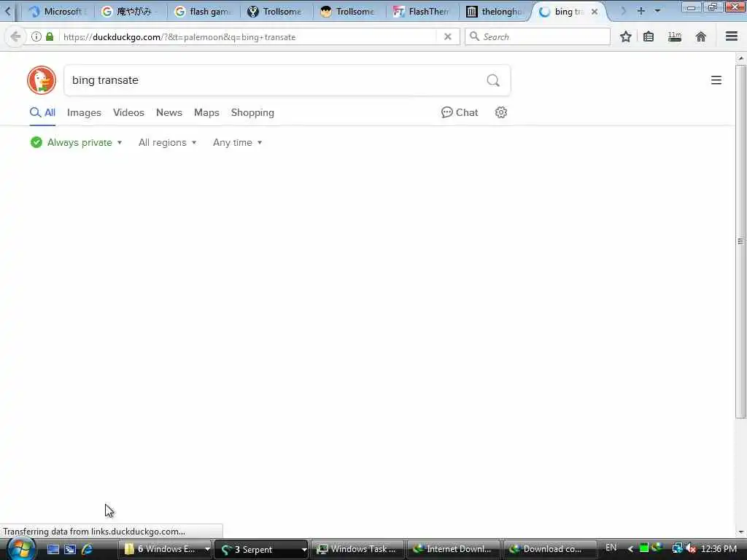Viewport: 747px width, 560px height.
Task: Switch to the Japanese-titled Google tab
Action: [131, 12]
